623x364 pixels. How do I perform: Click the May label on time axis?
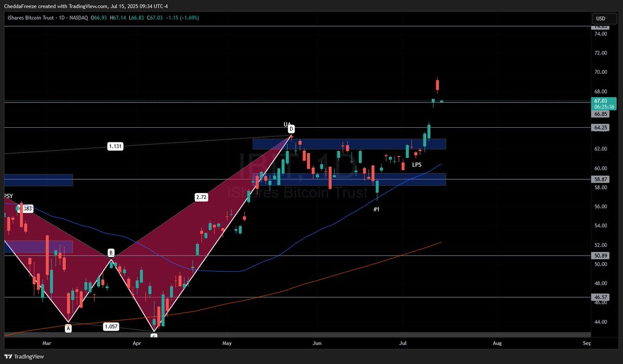point(226,343)
